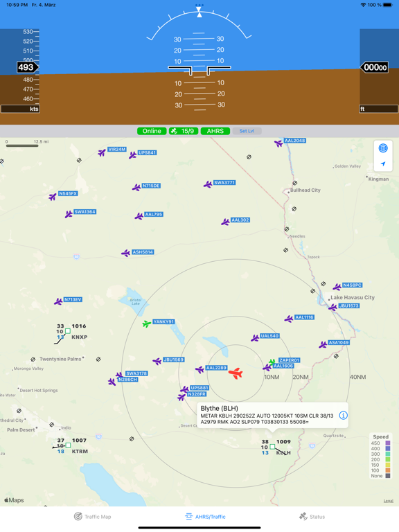Open the Blythe METAR info button
Image resolution: width=399 pixels, height=532 pixels.
tap(344, 416)
